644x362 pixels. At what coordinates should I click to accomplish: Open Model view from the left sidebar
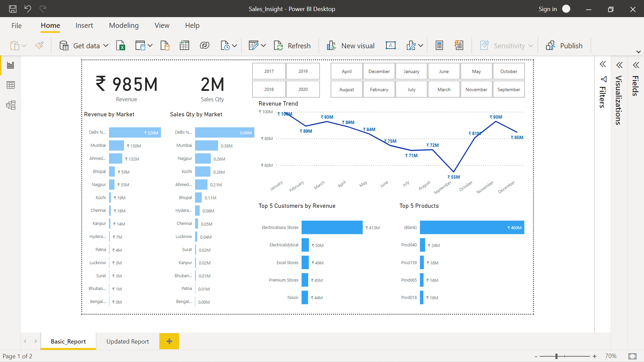click(11, 105)
